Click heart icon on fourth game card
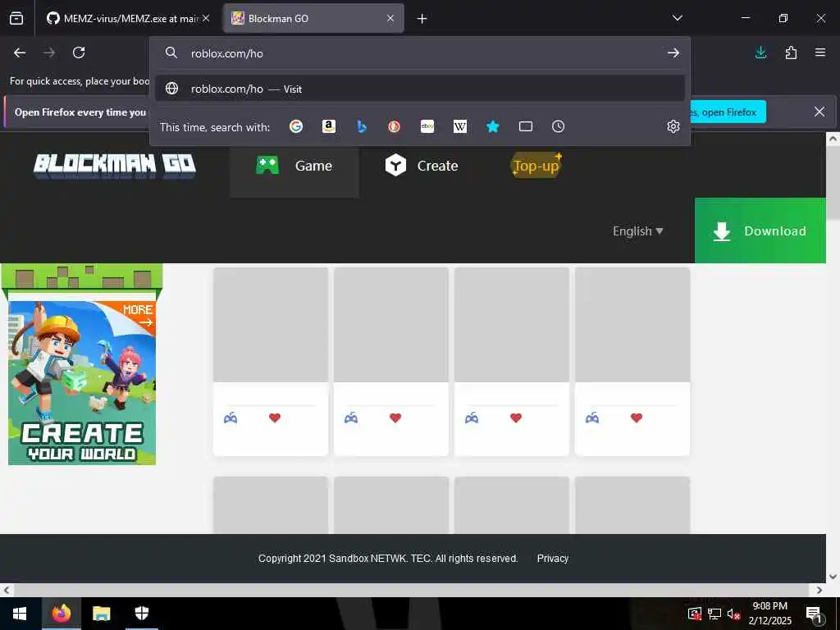 click(x=637, y=418)
